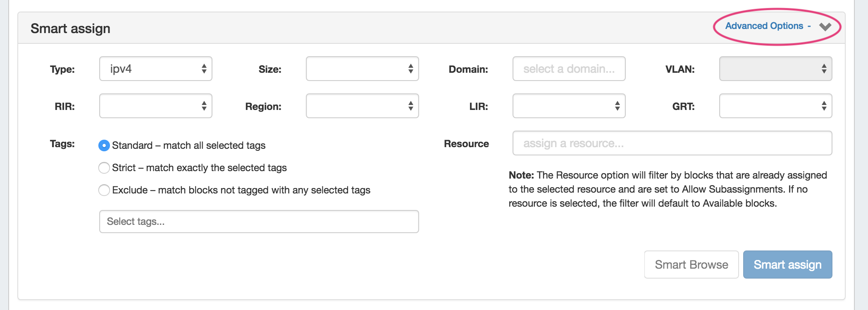Expand the Size dropdown
868x310 pixels.
click(x=362, y=69)
